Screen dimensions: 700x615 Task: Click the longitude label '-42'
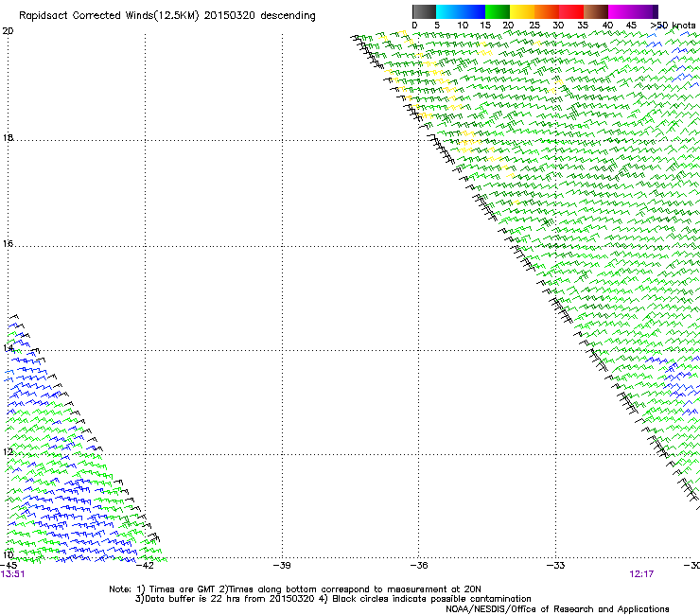pos(145,565)
